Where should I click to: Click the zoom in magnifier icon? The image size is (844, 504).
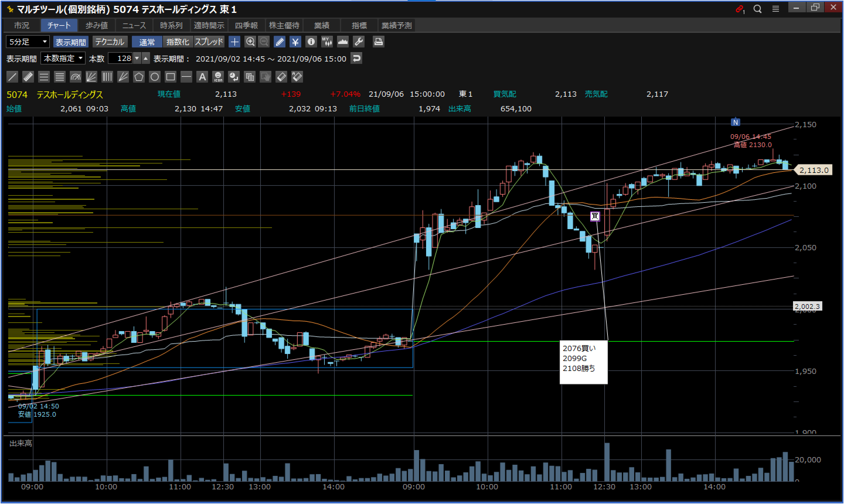pyautogui.click(x=250, y=42)
